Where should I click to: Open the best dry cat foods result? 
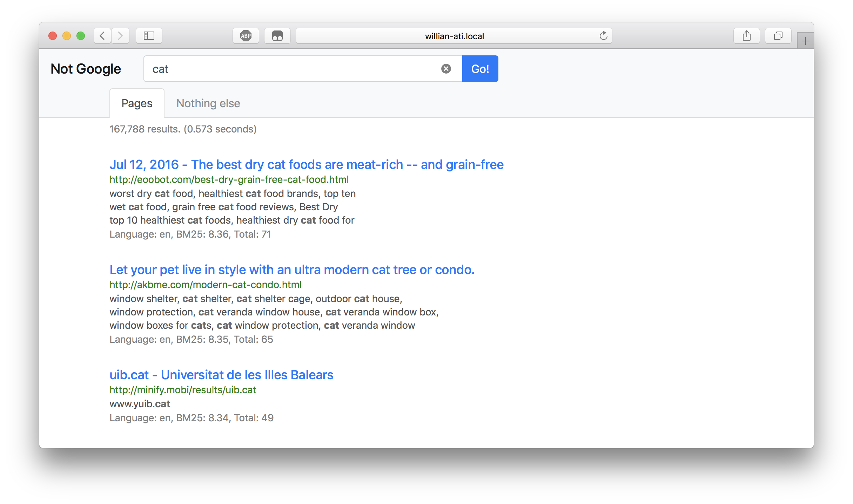[x=307, y=164]
